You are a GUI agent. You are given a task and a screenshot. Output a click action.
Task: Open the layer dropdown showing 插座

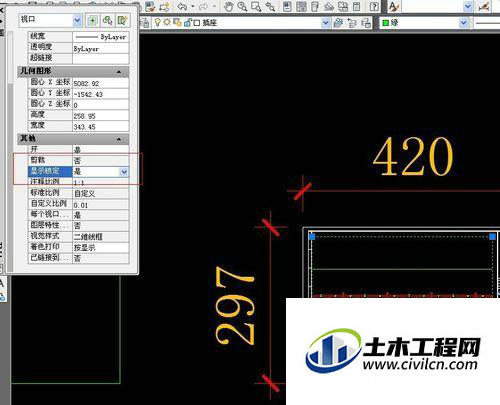(325, 23)
